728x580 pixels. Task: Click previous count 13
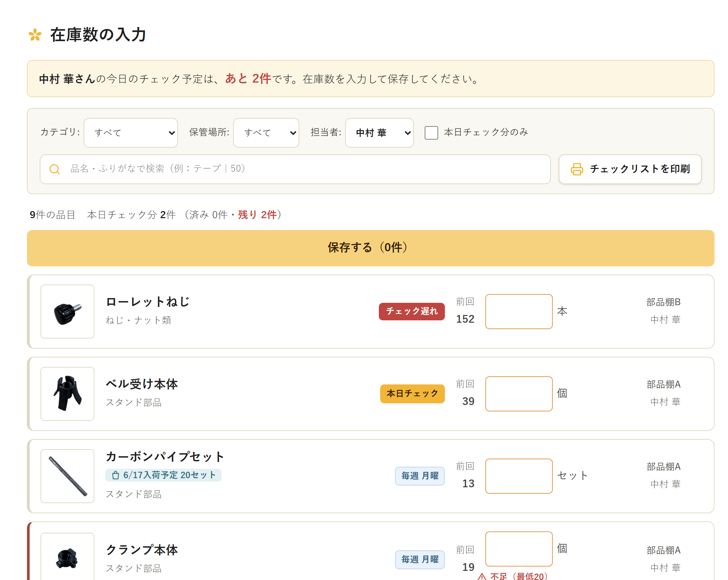tap(468, 484)
